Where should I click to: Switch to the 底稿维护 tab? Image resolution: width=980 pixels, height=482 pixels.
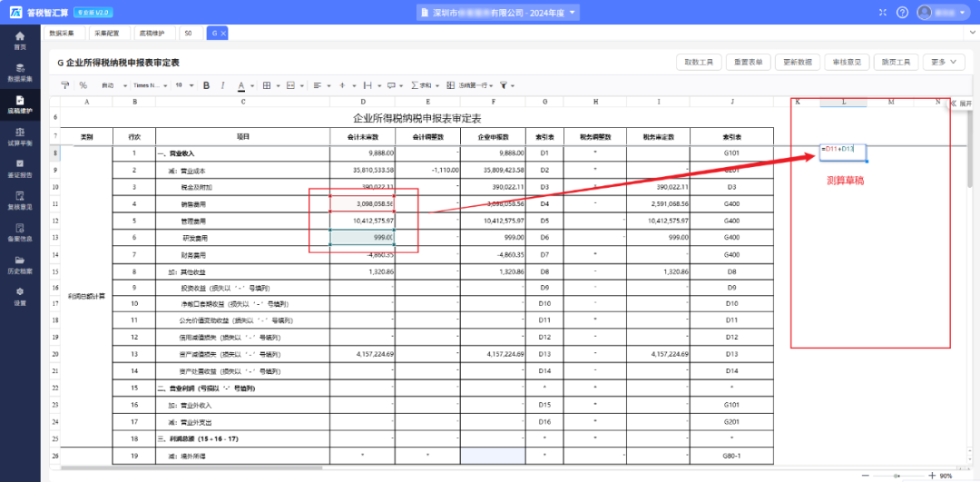pyautogui.click(x=153, y=34)
